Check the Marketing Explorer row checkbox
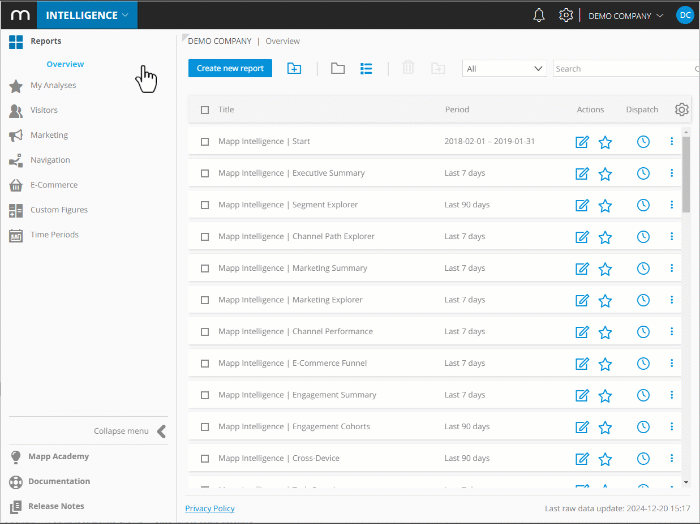Viewport: 700px width, 524px height. coord(205,300)
